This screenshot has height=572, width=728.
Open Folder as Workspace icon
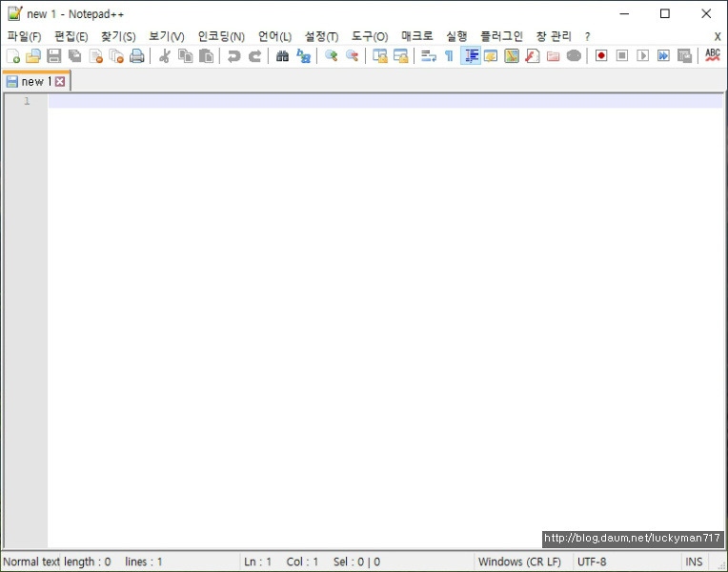[x=553, y=55]
